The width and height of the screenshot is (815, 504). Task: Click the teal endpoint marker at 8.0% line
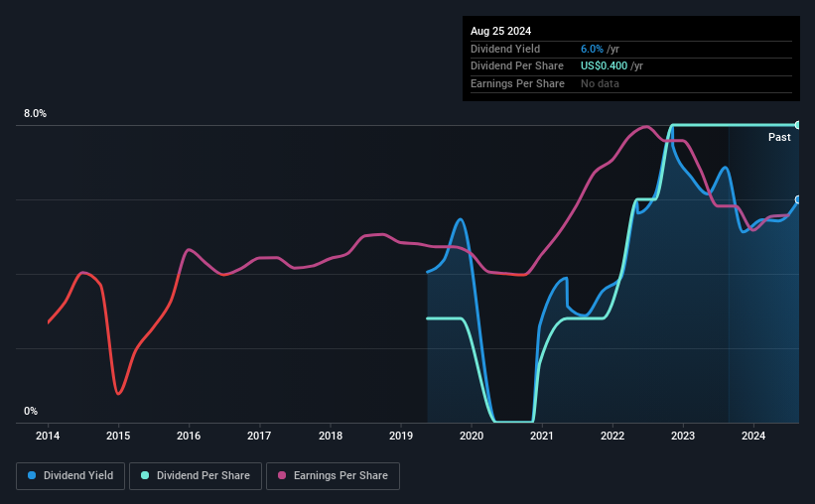tap(798, 125)
